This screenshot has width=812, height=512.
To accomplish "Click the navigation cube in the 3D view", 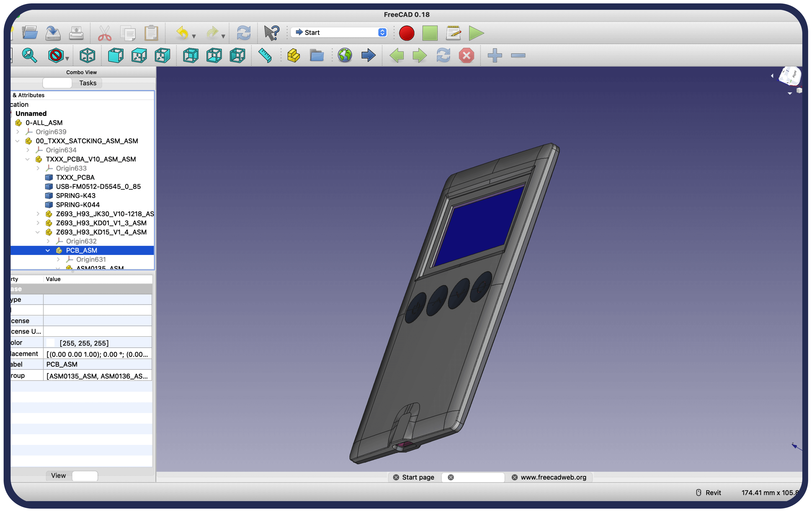I will [x=790, y=77].
